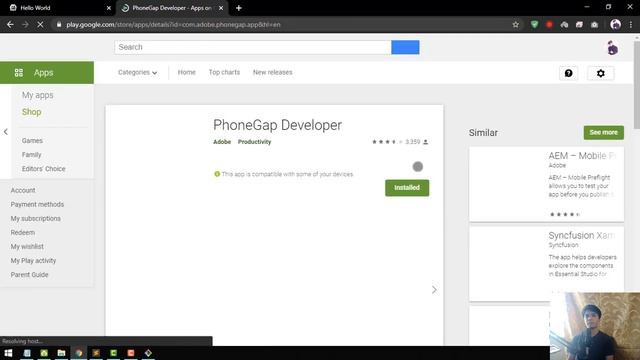
Task: Open the New releases tab
Action: (x=272, y=72)
